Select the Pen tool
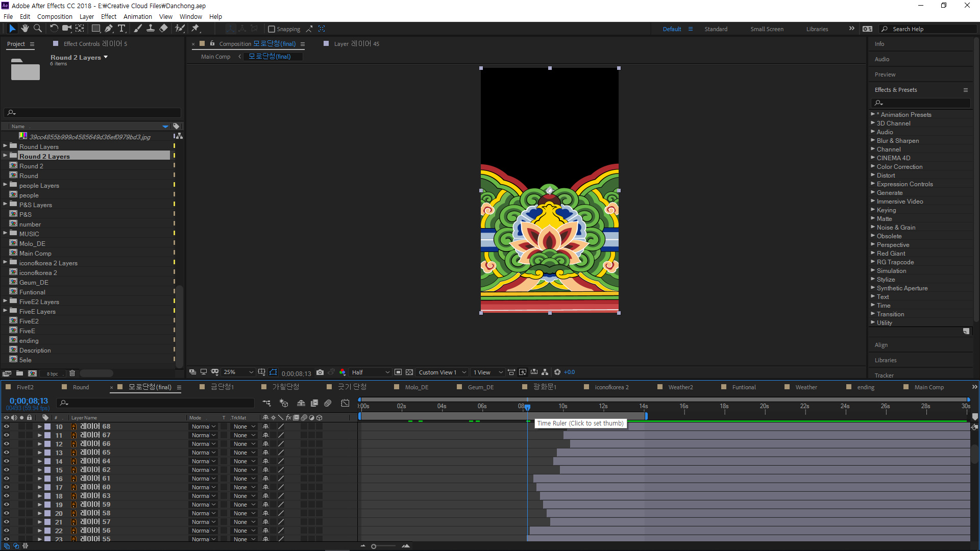Viewport: 980px width, 551px height. 109,29
